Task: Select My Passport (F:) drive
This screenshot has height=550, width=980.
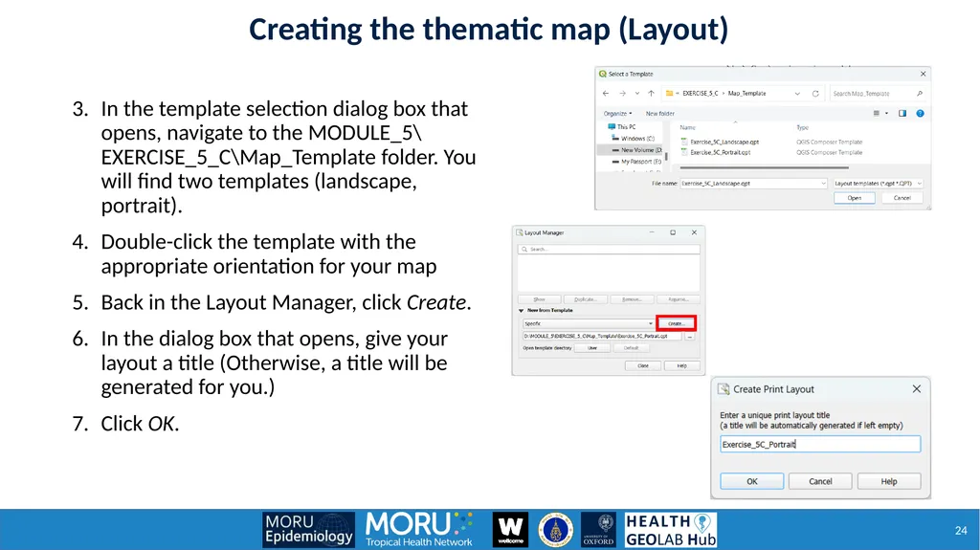Action: coord(636,162)
